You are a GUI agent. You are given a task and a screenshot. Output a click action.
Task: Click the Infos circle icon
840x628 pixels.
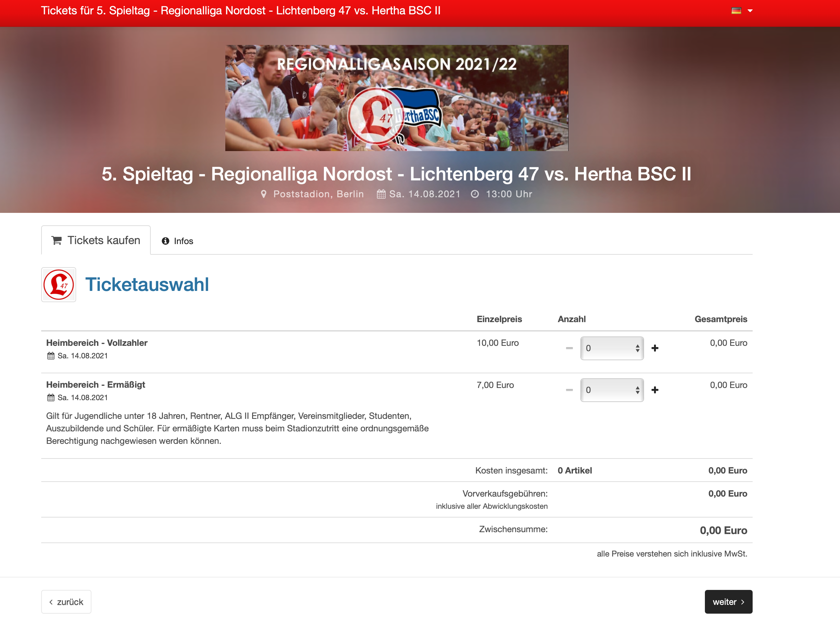(165, 241)
